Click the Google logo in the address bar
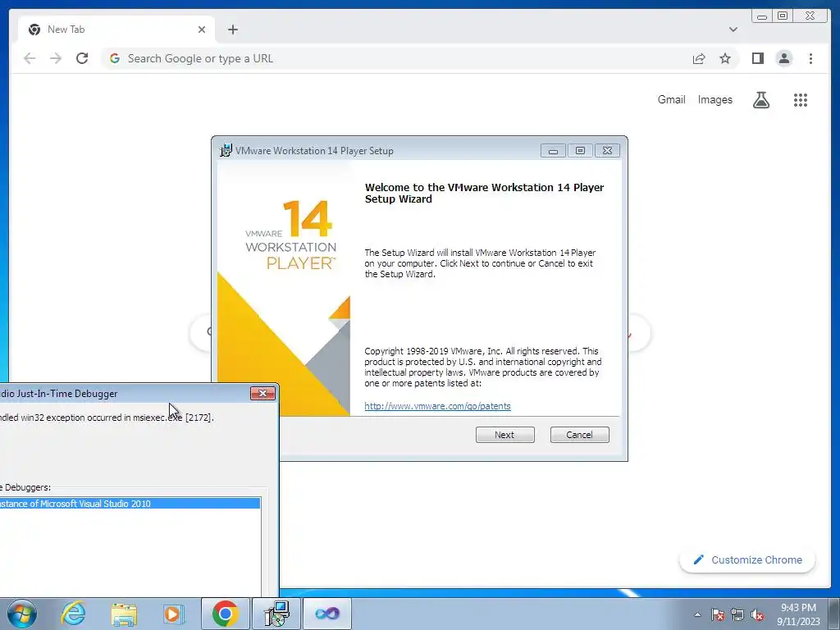Viewport: 840px width, 630px height. pyautogui.click(x=115, y=58)
